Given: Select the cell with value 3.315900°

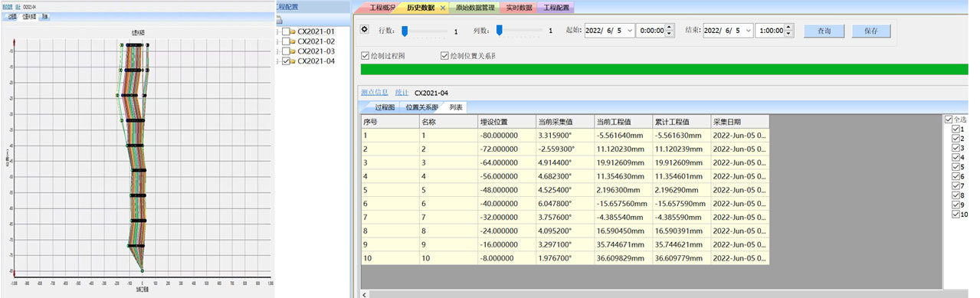Looking at the screenshot, I should 564,135.
